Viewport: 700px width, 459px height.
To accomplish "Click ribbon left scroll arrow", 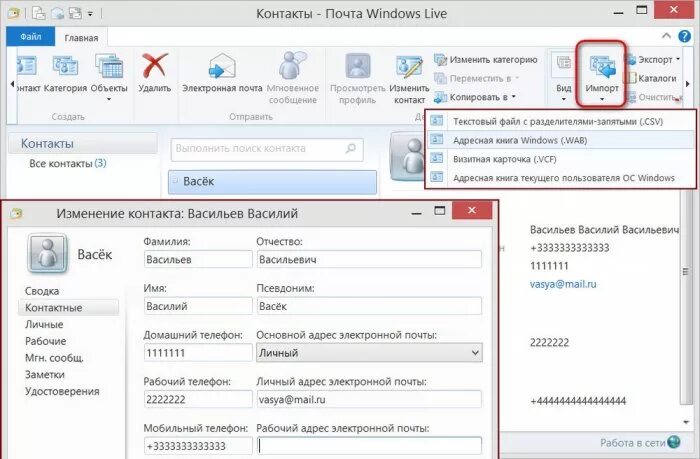I will pos(12,84).
